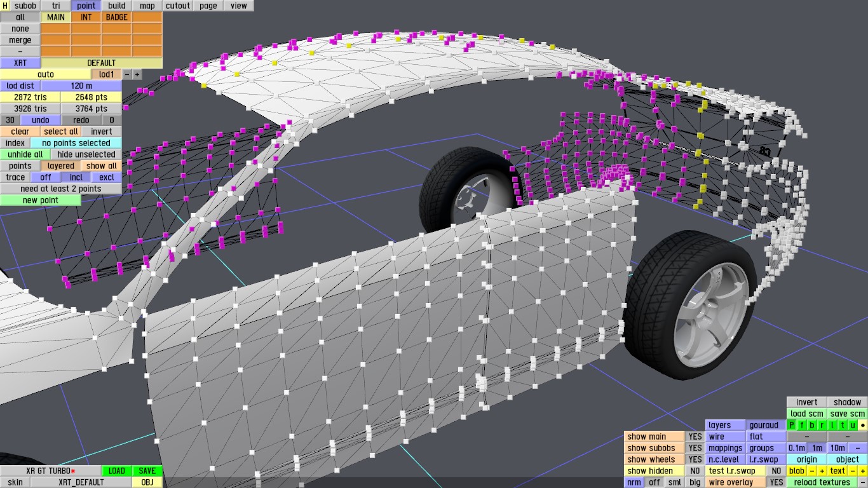Viewport: 868px width, 488px height.
Task: Click the save scm button
Action: click(848, 414)
